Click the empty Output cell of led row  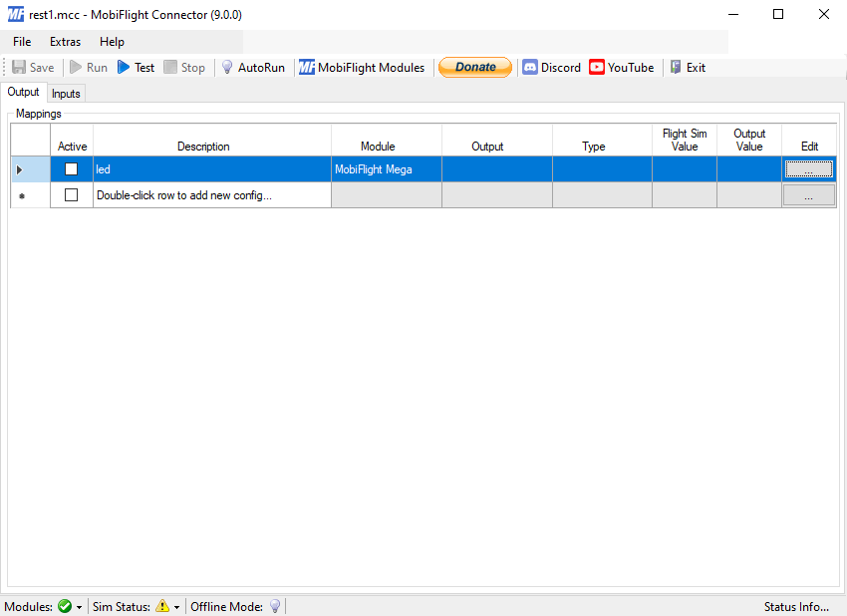point(497,169)
